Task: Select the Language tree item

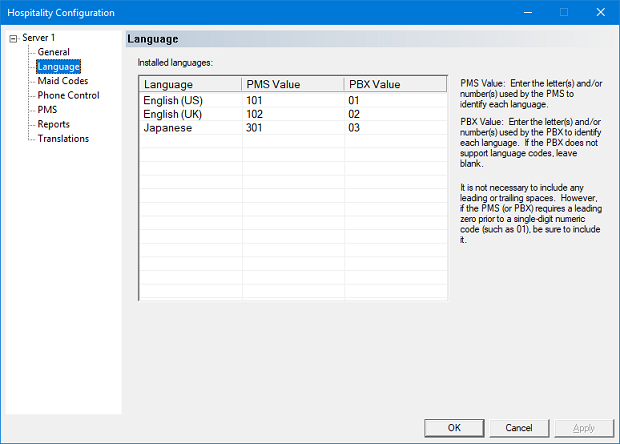Action: (x=58, y=66)
